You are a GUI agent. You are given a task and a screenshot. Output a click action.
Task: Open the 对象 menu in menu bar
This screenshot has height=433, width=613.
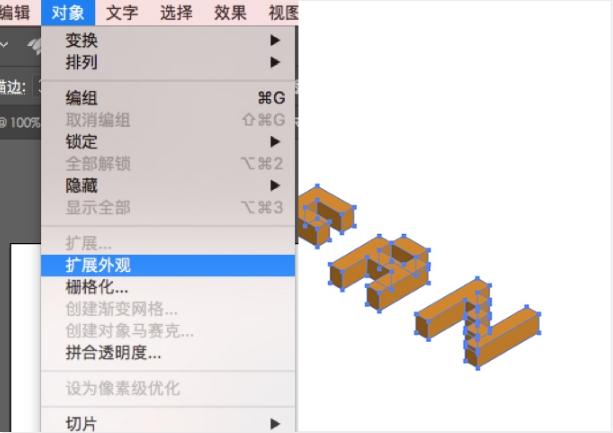[68, 13]
